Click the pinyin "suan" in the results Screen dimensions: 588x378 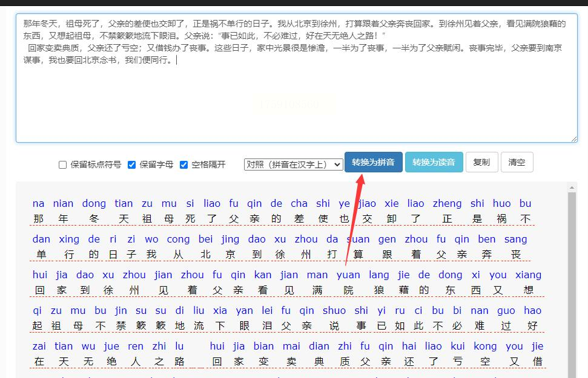click(x=358, y=240)
